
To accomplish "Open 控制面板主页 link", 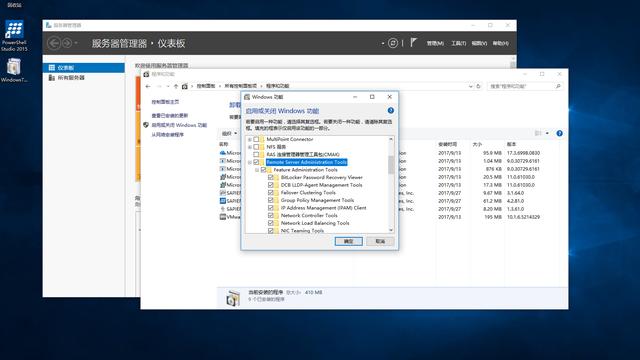I will tap(165, 102).
